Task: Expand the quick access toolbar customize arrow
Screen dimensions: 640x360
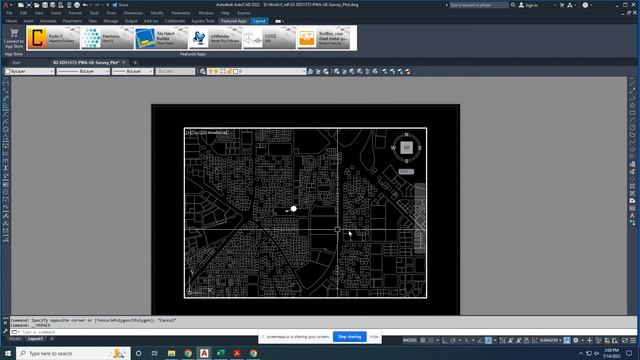Action: [108, 5]
